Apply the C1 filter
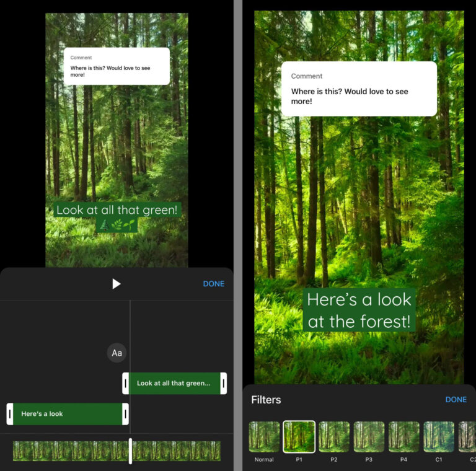 click(438, 437)
